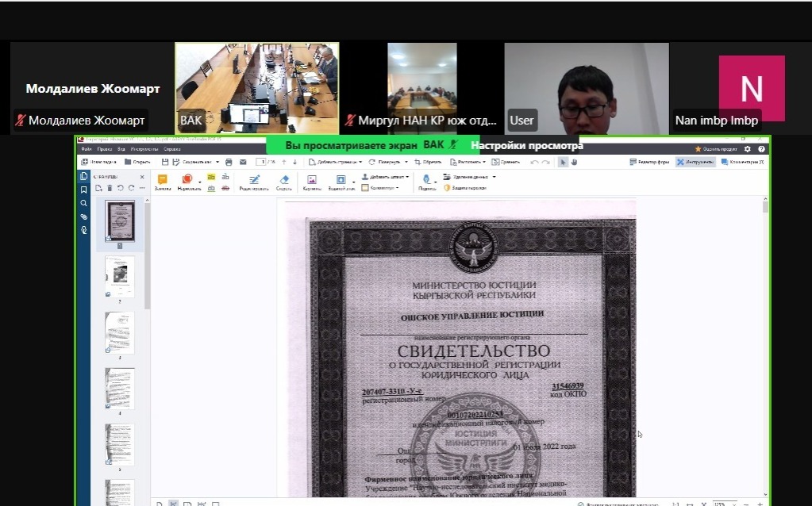
Task: Open the digital signatures sidebar icon
Action: [x=84, y=230]
